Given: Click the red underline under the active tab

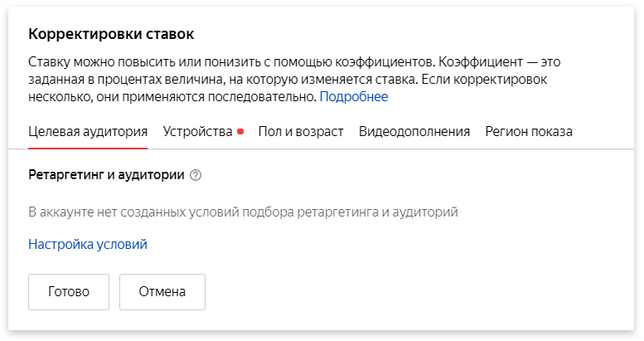Looking at the screenshot, I should tap(88, 148).
